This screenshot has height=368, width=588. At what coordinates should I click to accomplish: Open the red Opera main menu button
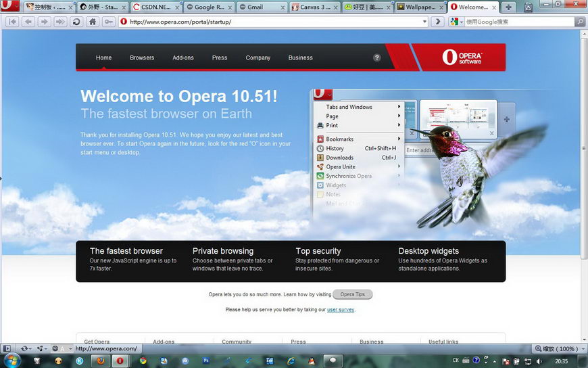pyautogui.click(x=10, y=5)
